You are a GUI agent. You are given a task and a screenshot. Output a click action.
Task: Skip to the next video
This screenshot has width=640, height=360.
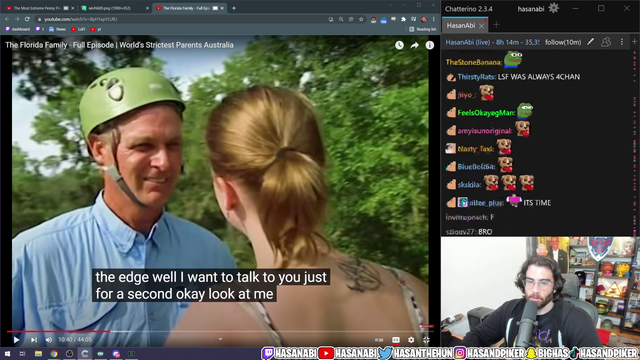[34, 340]
